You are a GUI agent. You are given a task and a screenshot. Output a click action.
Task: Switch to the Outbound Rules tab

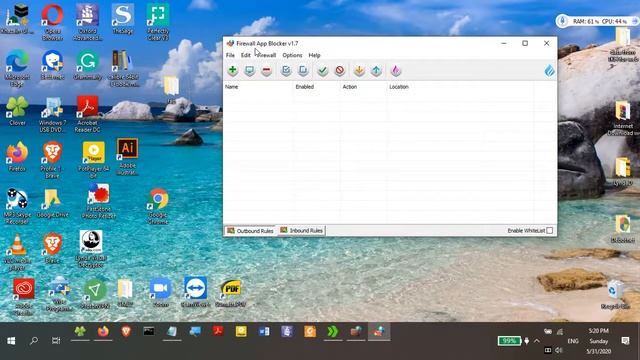tap(250, 231)
